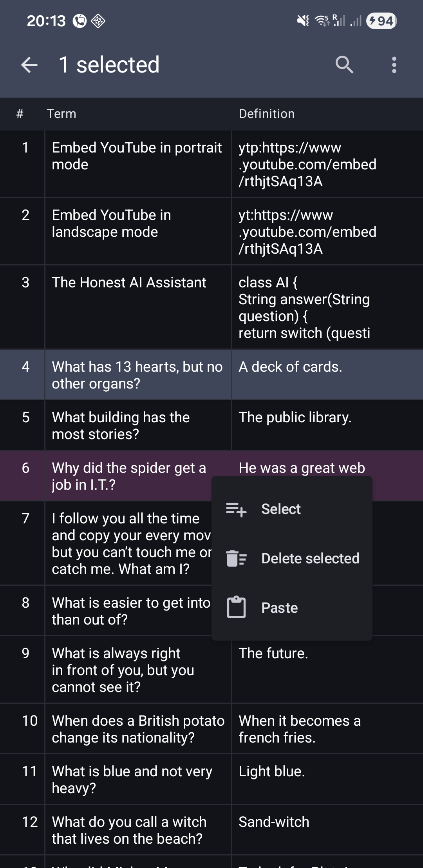Choose Delete selected menu entry
423x868 pixels.
click(x=310, y=559)
